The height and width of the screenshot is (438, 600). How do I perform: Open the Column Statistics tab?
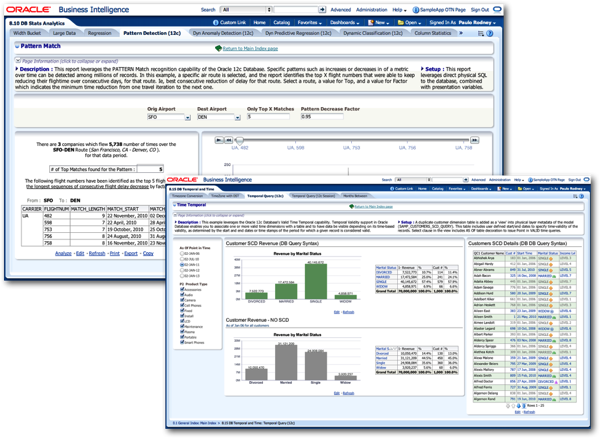point(433,33)
